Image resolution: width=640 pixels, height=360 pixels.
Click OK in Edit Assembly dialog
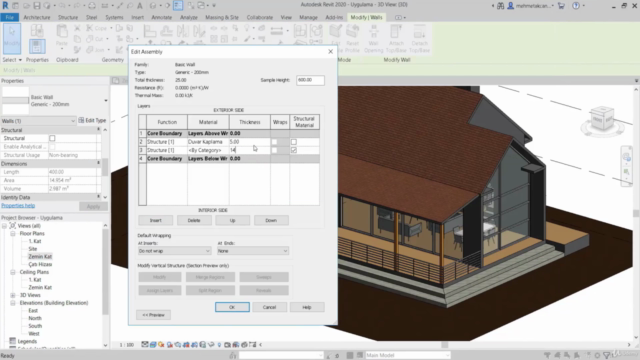pyautogui.click(x=232, y=307)
